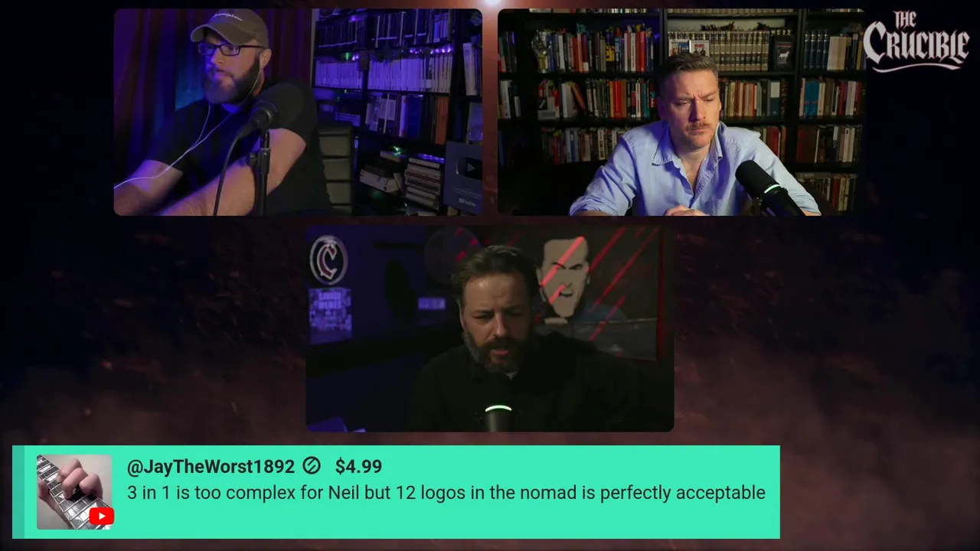This screenshot has height=551, width=980.
Task: Click the circle-slash icon beside username
Action: 311,465
